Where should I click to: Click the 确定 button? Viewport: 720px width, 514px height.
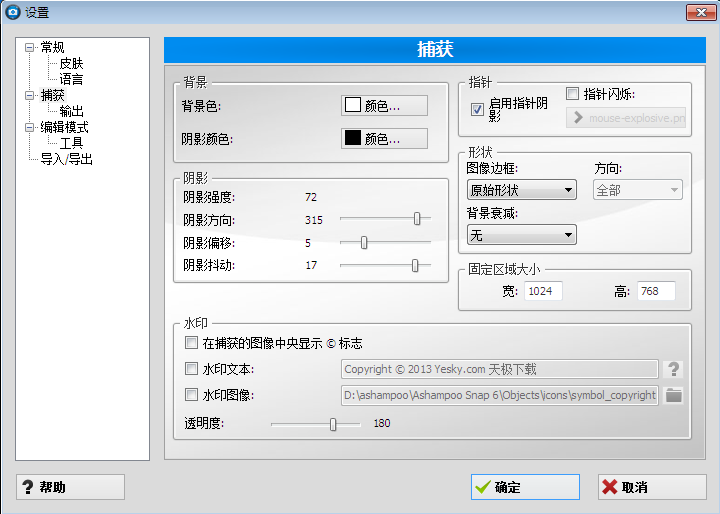(525, 487)
